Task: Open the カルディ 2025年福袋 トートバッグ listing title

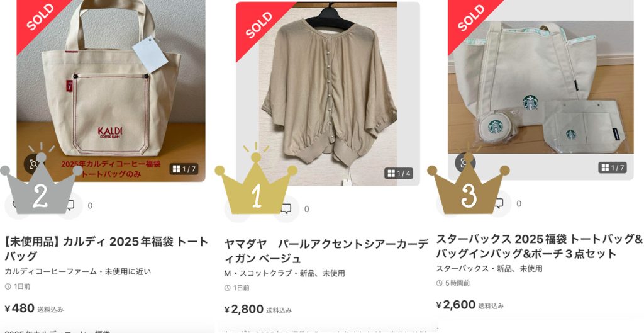Action: [107, 248]
